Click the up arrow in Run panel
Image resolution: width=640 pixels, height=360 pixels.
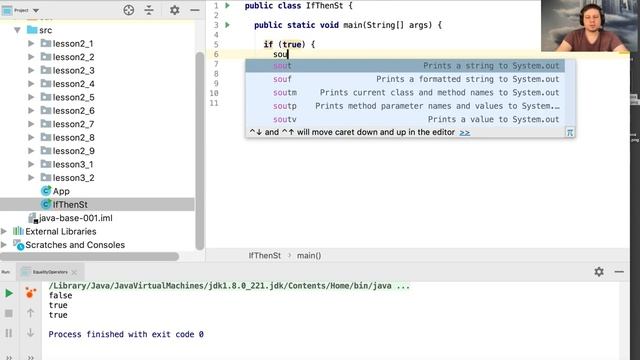point(30,313)
